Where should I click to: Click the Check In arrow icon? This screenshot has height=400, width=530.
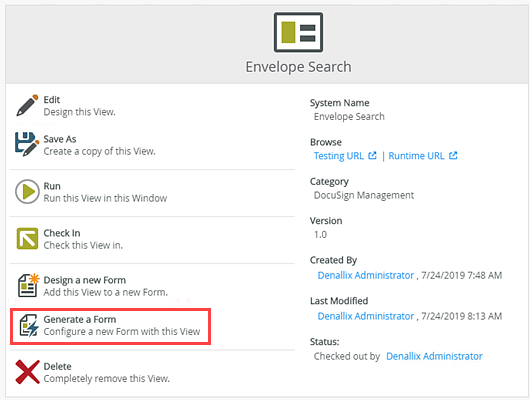27,238
